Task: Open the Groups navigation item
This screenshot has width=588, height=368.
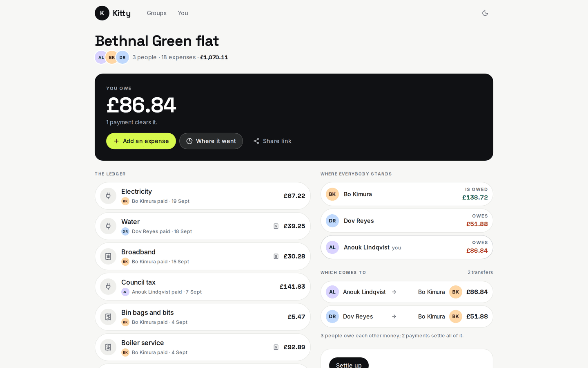Action: (x=157, y=13)
